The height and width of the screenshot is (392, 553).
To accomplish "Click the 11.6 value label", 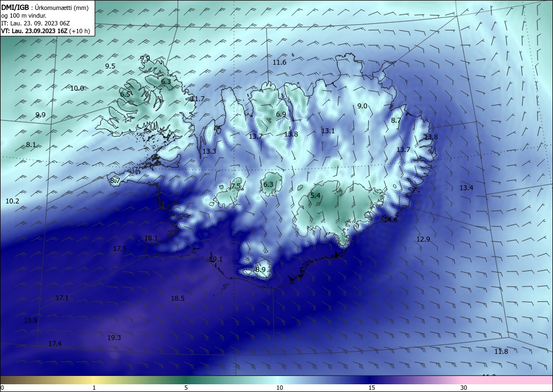I will click(x=279, y=62).
